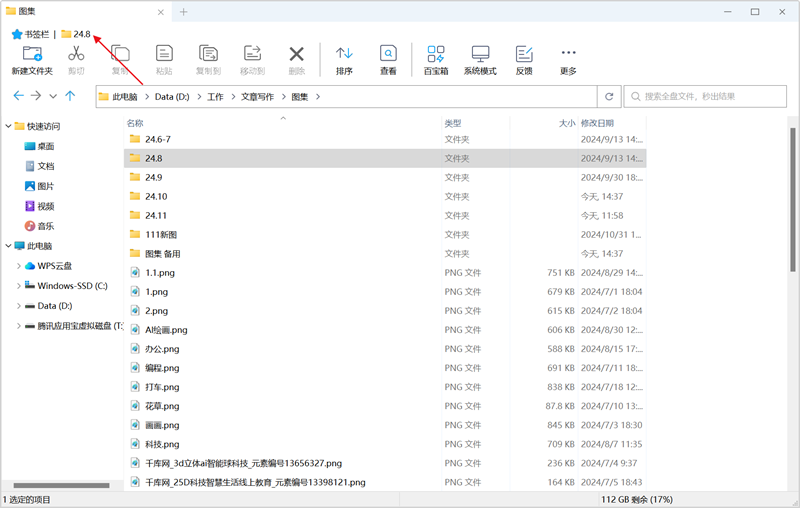Image resolution: width=800 pixels, height=508 pixels.
Task: Click the 剪切 scissors icon
Action: point(76,53)
